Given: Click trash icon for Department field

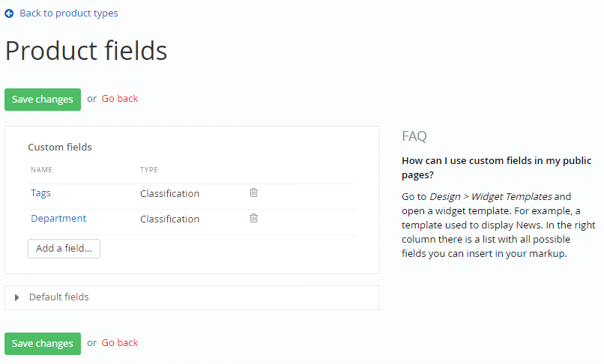Looking at the screenshot, I should (x=253, y=218).
